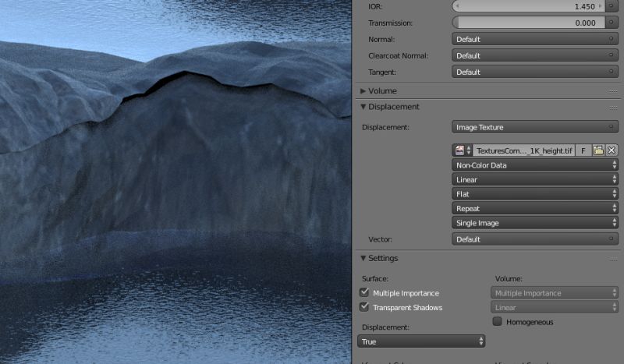Screen dimensions: 624x364
Task: Open the Tangent Default dropdown
Action: (x=535, y=72)
